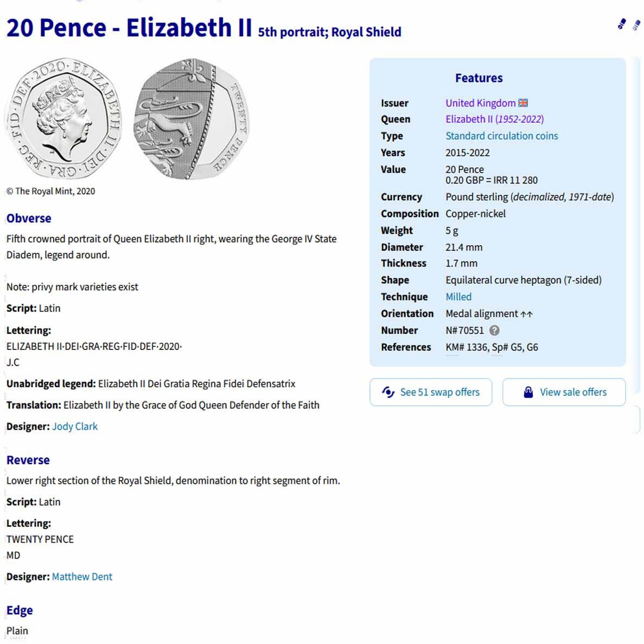
Task: Click the question mark help icon near N#70551
Action: pyautogui.click(x=494, y=330)
